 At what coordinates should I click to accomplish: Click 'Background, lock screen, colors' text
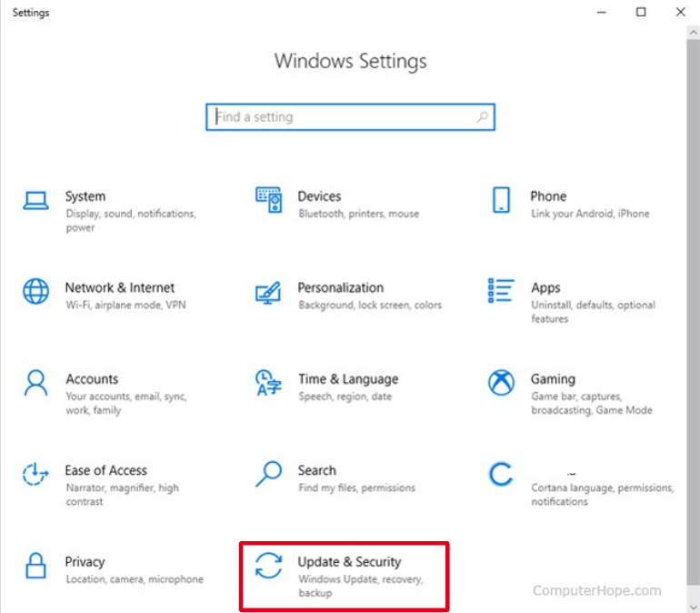tap(370, 305)
